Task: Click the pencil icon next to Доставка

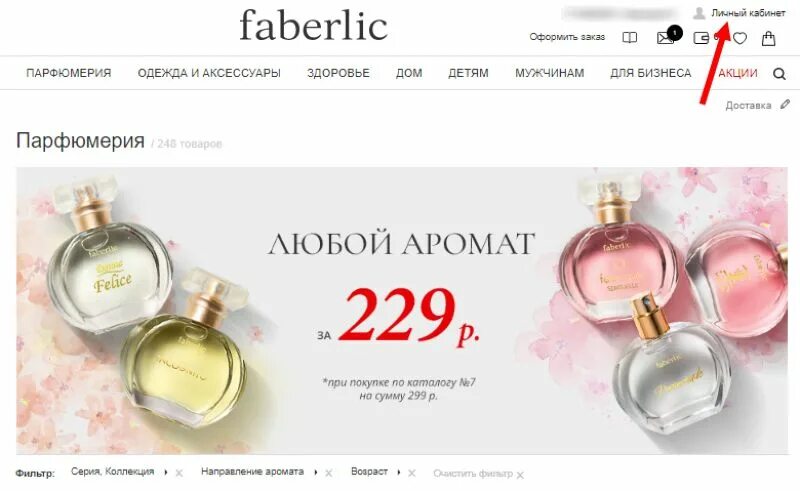Action: (785, 105)
